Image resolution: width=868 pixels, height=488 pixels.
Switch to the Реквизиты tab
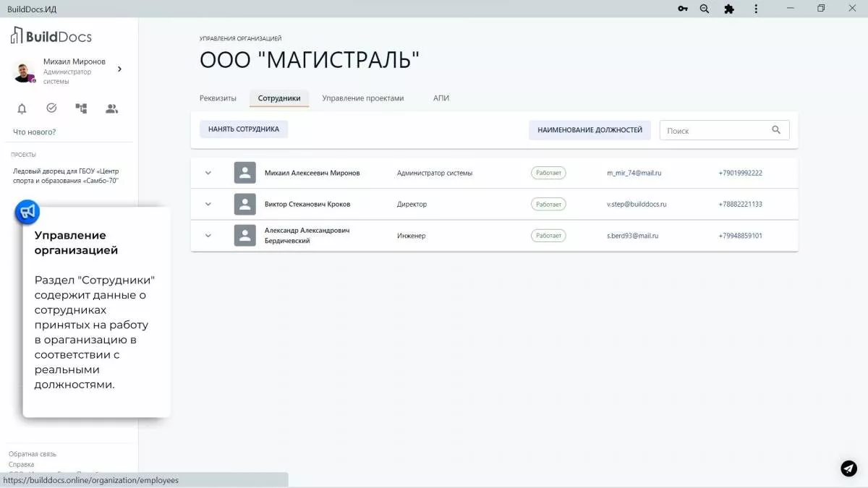217,98
